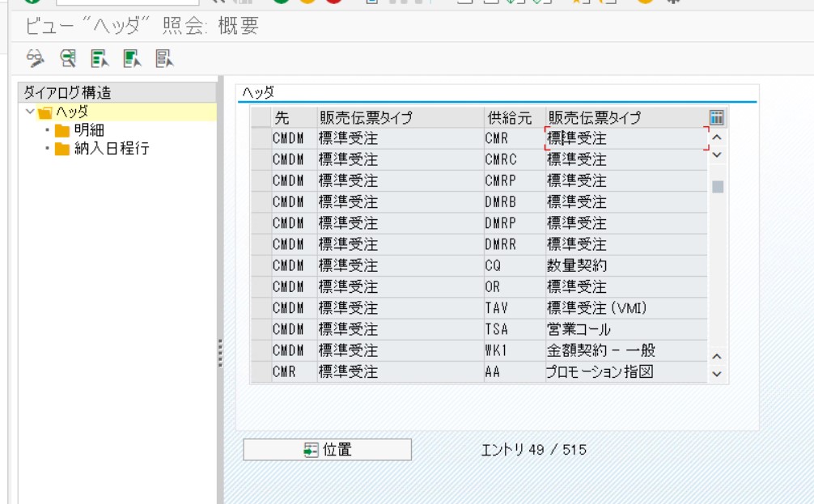
Task: Click the select all entries icon
Action: 100,58
